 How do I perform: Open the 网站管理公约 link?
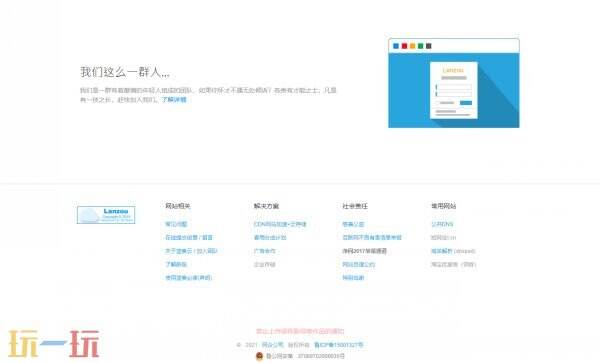pyautogui.click(x=359, y=264)
